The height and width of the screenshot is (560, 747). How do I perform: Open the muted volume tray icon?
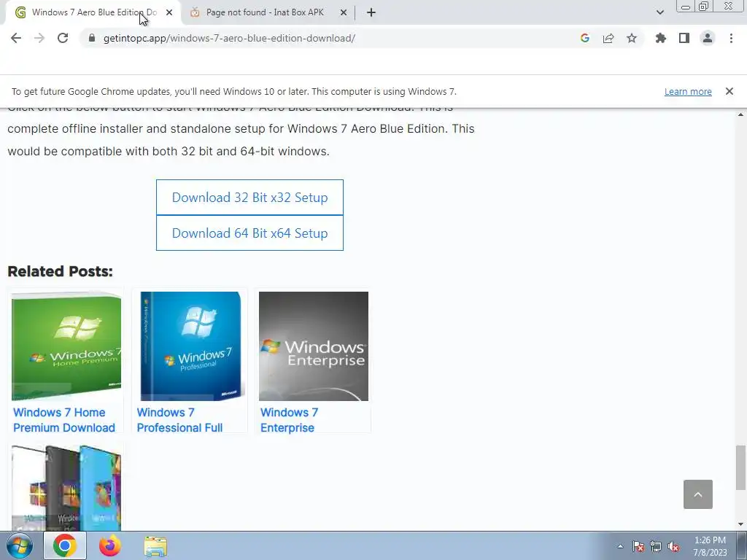(x=673, y=546)
